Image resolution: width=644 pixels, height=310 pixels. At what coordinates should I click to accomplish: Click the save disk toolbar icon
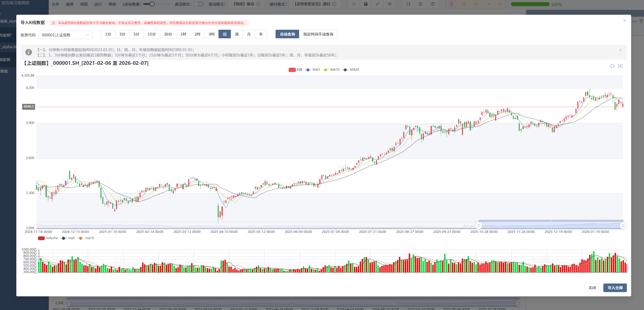click(x=366, y=4)
